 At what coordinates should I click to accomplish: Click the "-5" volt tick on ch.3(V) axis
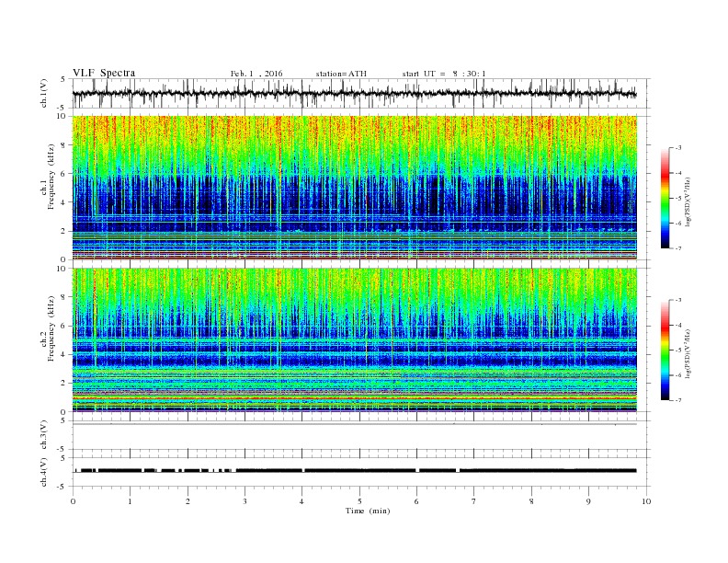pos(62,449)
